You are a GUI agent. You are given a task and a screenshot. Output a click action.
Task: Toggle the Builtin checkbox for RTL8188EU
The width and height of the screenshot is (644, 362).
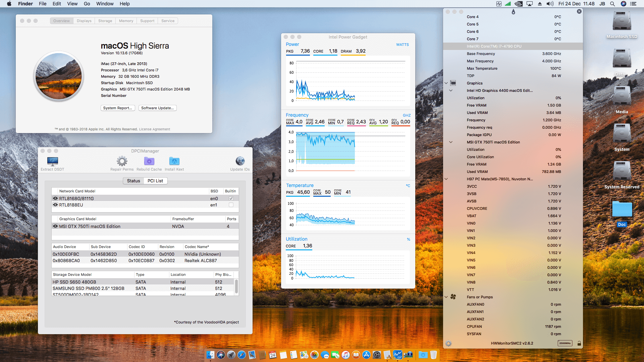tap(231, 205)
